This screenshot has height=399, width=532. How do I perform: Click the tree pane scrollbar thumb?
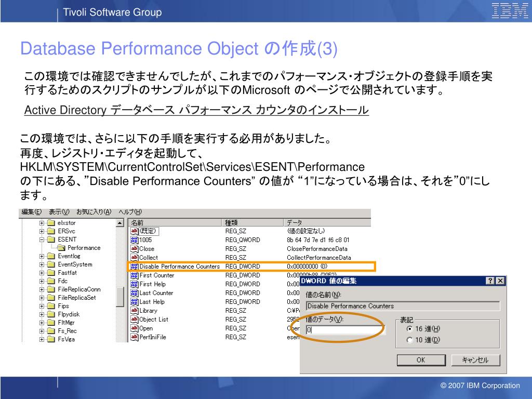pyautogui.click(x=120, y=297)
